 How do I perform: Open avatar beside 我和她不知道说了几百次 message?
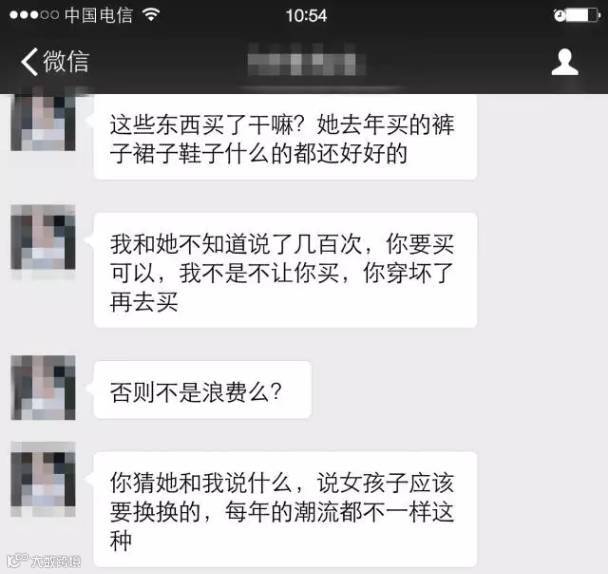click(x=43, y=237)
